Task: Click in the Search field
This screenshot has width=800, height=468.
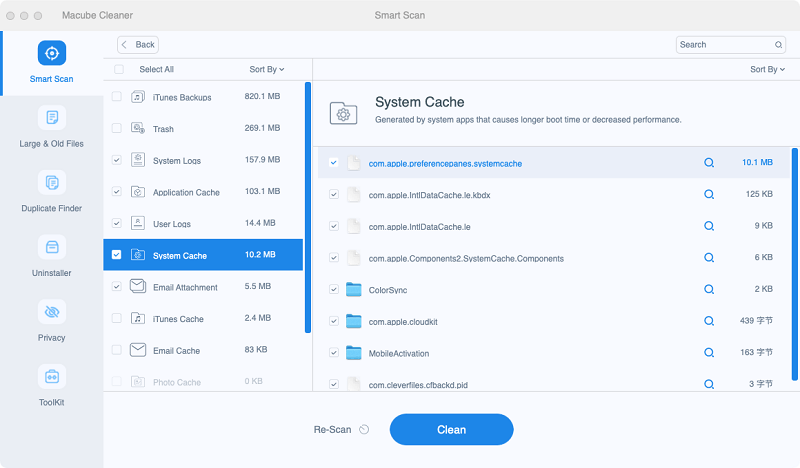Action: pos(730,45)
